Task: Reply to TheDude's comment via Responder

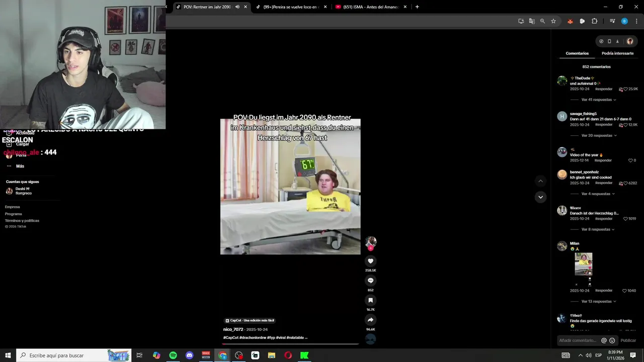Action: [604, 89]
